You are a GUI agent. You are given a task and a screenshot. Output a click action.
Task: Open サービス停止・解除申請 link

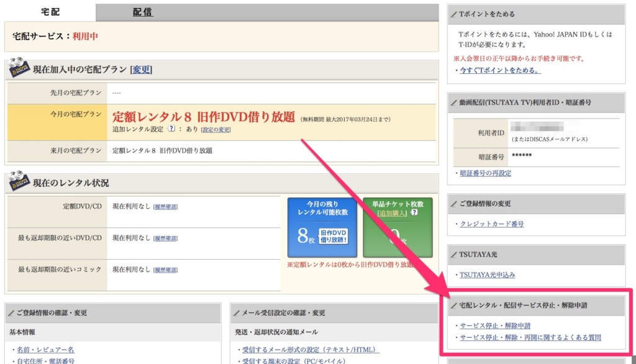pyautogui.click(x=495, y=326)
